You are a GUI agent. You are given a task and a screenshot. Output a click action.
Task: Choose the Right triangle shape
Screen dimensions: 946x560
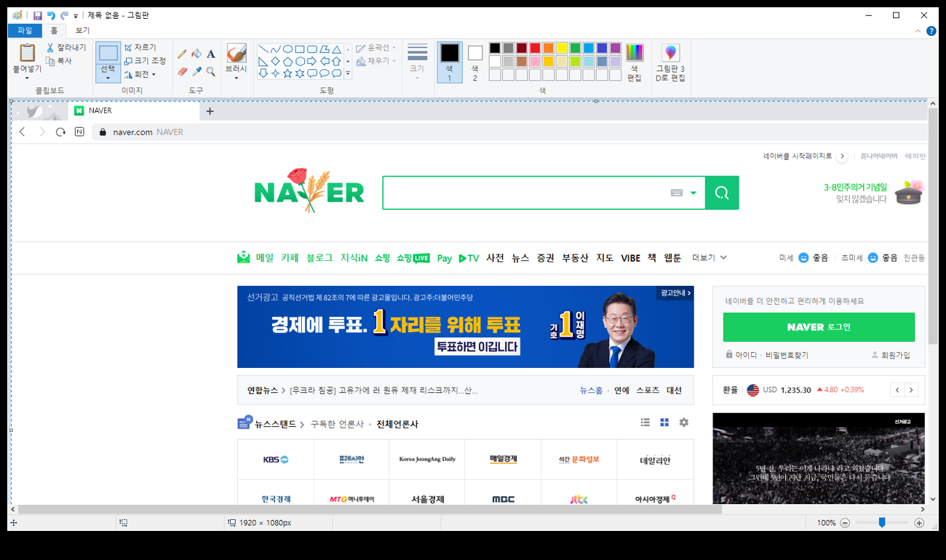(263, 61)
